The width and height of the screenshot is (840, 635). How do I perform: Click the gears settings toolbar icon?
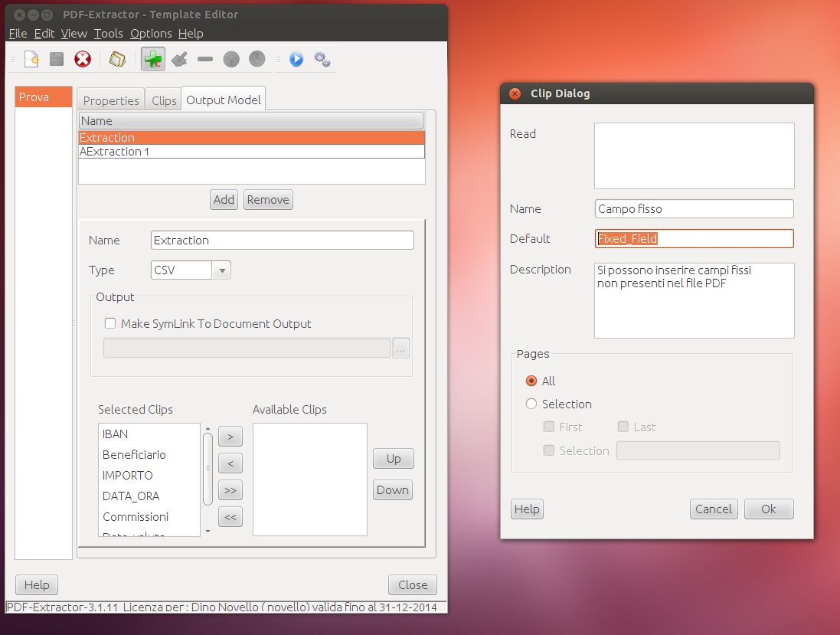[x=322, y=59]
